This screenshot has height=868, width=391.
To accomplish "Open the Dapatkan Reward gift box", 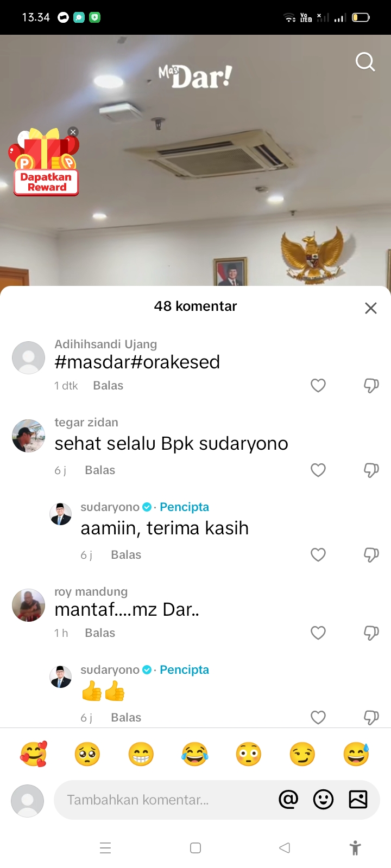I will pos(45,162).
